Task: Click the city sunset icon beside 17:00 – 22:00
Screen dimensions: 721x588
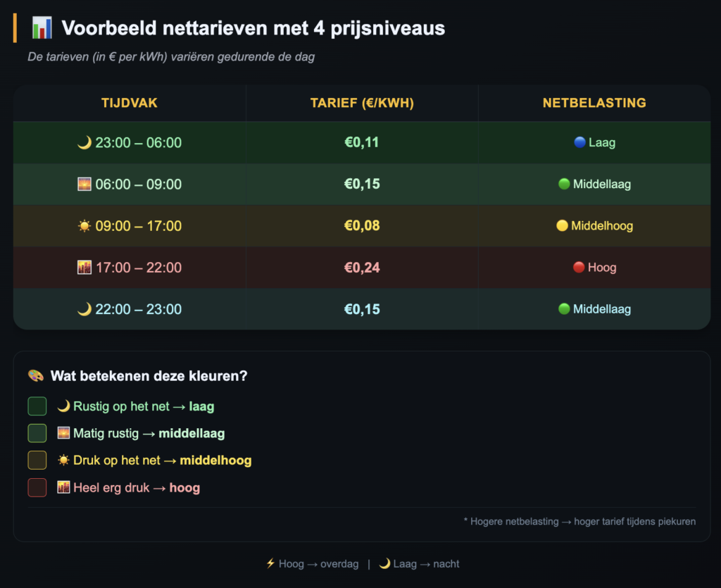Action: [84, 268]
